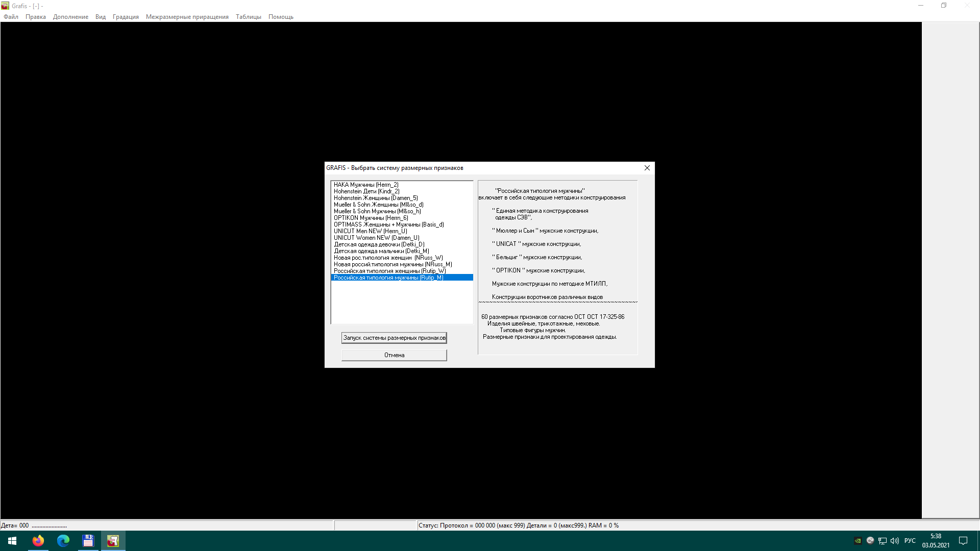Screen dimensions: 980x551
Task: Select HAKA Мужчины (Herrn_2) list entry
Action: click(x=366, y=185)
